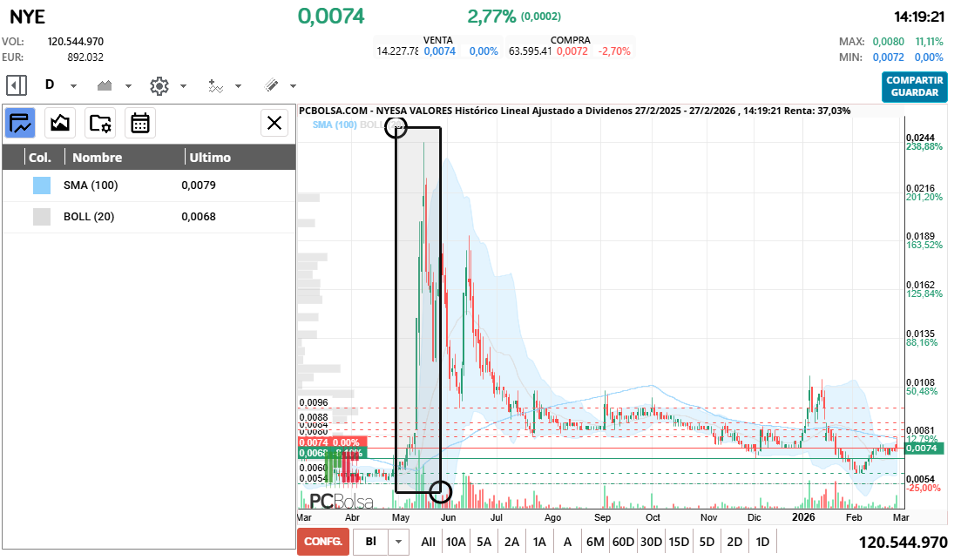Open the add indicator icon
This screenshot has height=560, width=961.
215,85
